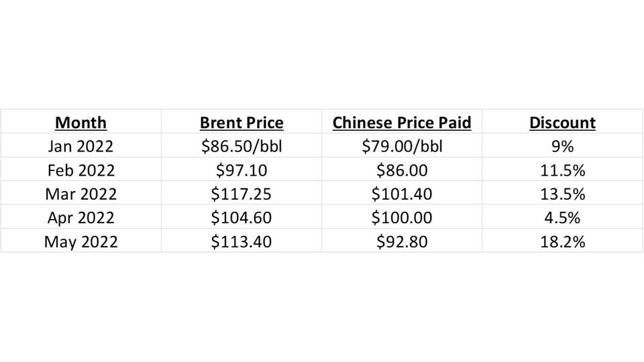The height and width of the screenshot is (362, 644).
Task: Click the Feb 2022 month cell
Action: (x=80, y=170)
